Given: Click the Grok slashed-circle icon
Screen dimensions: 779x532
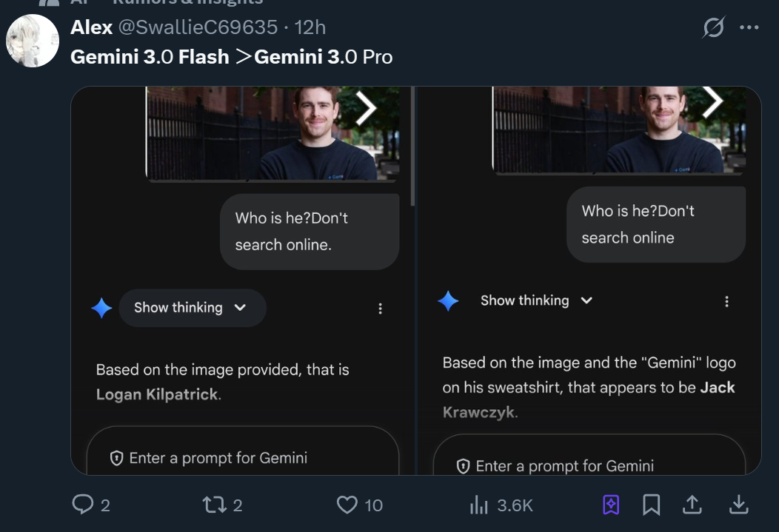Looking at the screenshot, I should pyautogui.click(x=713, y=28).
